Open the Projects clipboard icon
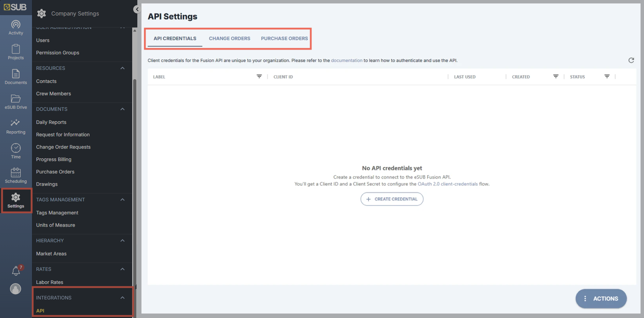 point(16,49)
